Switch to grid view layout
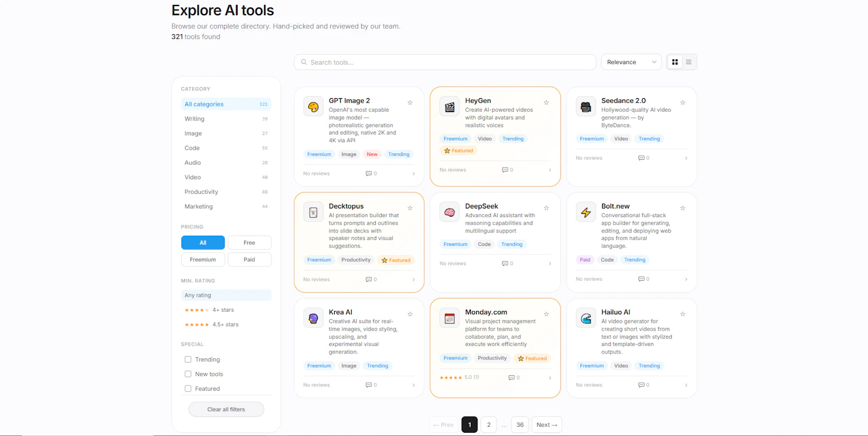868x436 pixels. click(675, 62)
